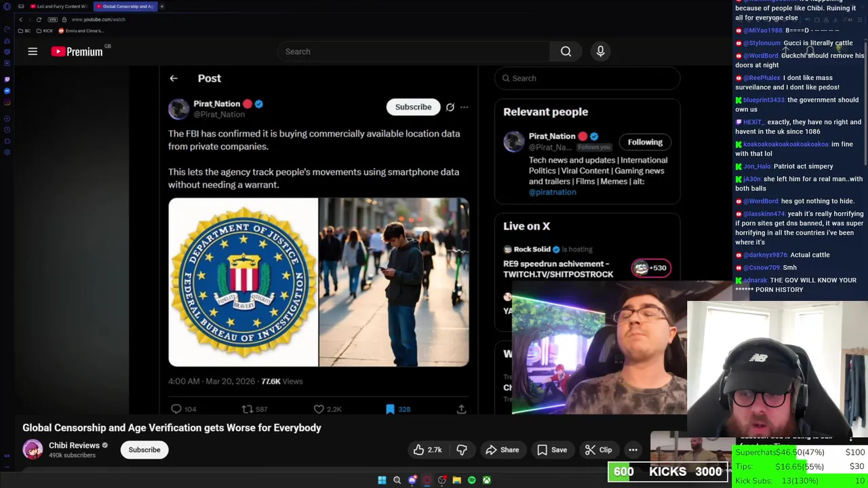Click the Following button for Pirat_Nation
The height and width of the screenshot is (488, 868).
pyautogui.click(x=645, y=142)
